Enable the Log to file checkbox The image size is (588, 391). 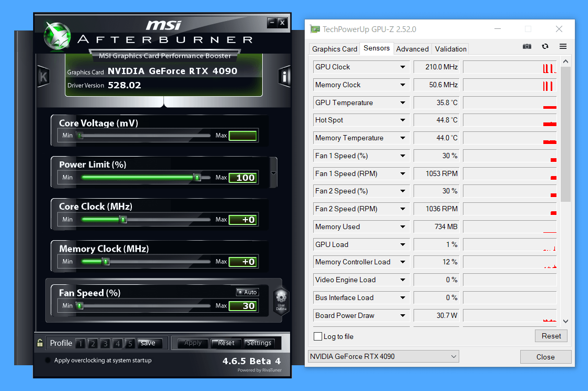click(317, 336)
